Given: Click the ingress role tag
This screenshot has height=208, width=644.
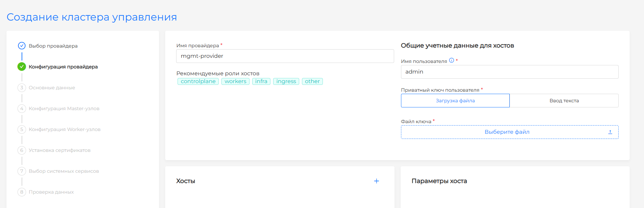Looking at the screenshot, I should pyautogui.click(x=286, y=81).
